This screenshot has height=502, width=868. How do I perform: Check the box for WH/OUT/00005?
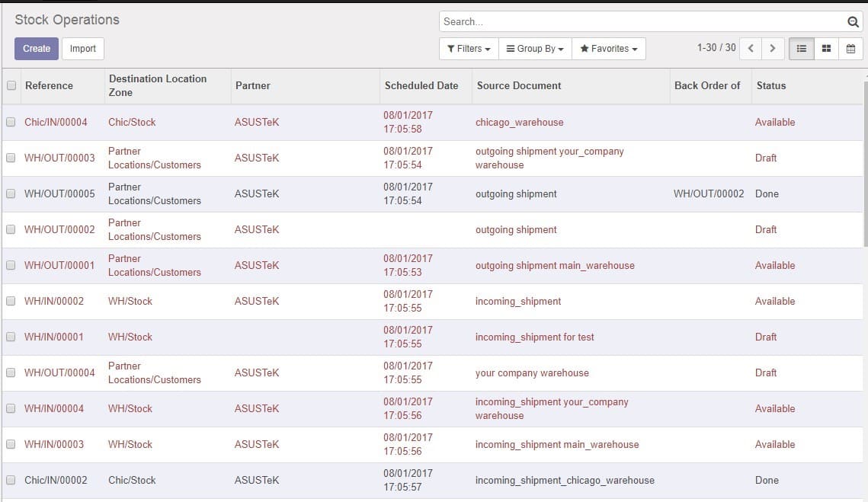11,193
